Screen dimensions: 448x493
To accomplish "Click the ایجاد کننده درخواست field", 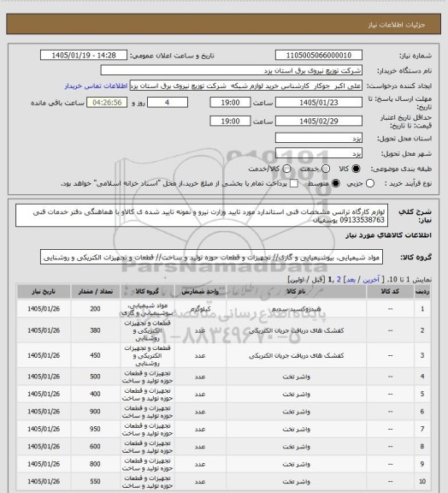I will coord(246,86).
